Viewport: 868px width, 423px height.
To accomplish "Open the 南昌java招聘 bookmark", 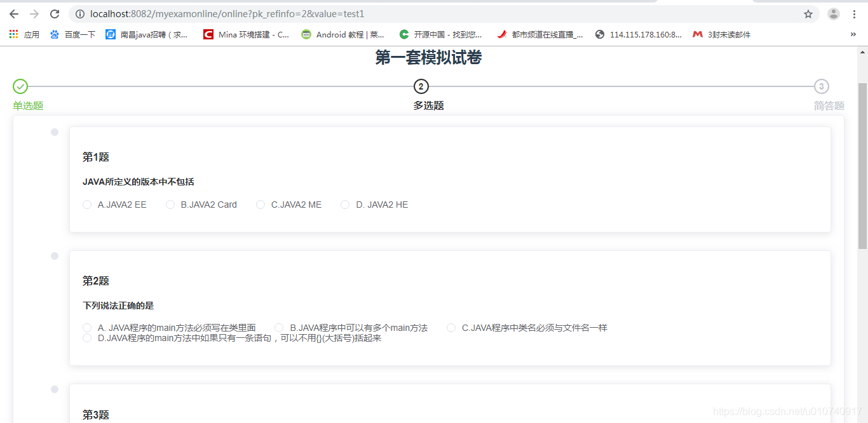I will [147, 34].
